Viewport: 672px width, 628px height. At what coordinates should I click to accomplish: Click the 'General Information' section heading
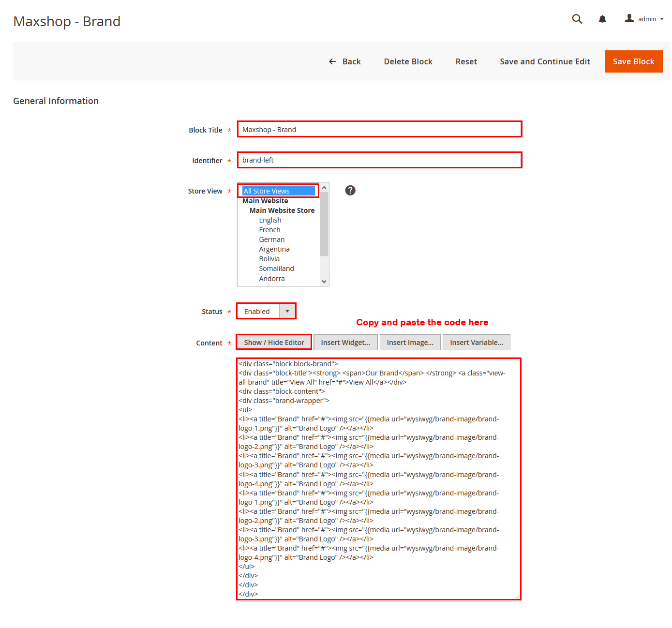tap(56, 101)
